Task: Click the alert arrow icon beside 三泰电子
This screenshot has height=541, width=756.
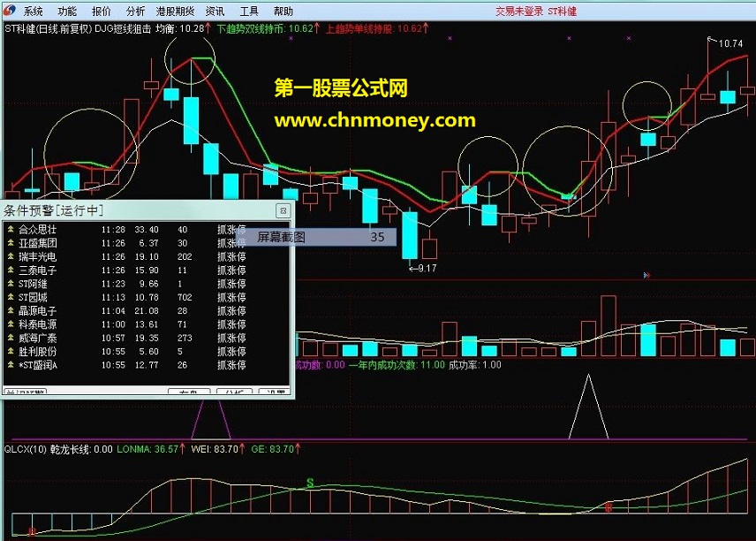Action: pos(10,270)
